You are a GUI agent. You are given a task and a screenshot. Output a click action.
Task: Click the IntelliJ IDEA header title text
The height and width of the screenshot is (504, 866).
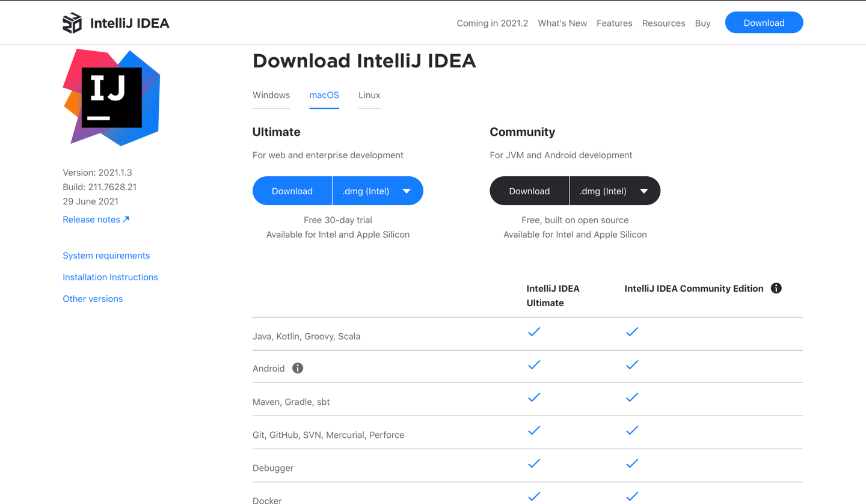pyautogui.click(x=130, y=23)
